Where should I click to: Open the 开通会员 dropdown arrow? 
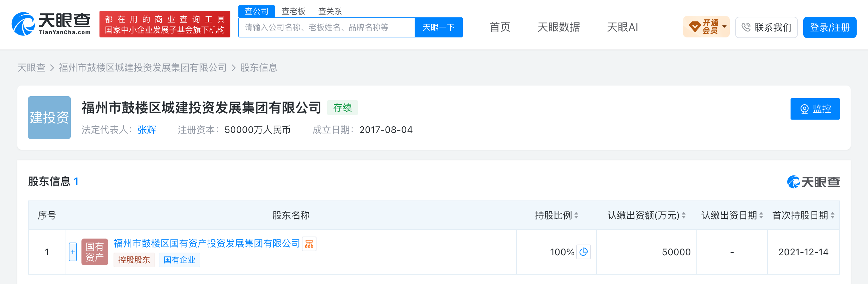pyautogui.click(x=724, y=27)
